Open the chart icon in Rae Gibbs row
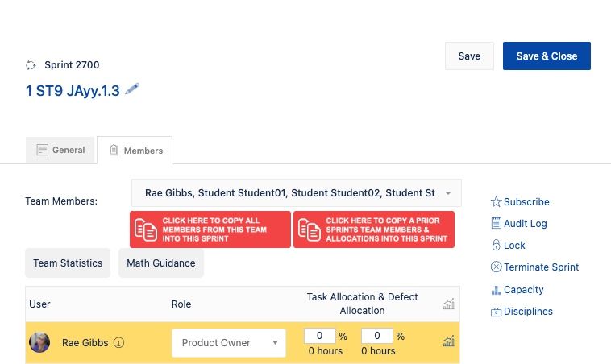This screenshot has height=364, width=611. point(449,341)
